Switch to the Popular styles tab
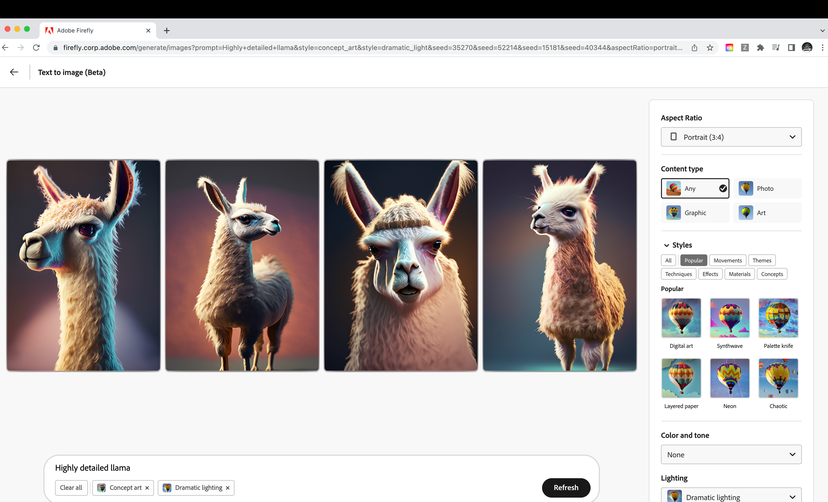 pyautogui.click(x=693, y=260)
